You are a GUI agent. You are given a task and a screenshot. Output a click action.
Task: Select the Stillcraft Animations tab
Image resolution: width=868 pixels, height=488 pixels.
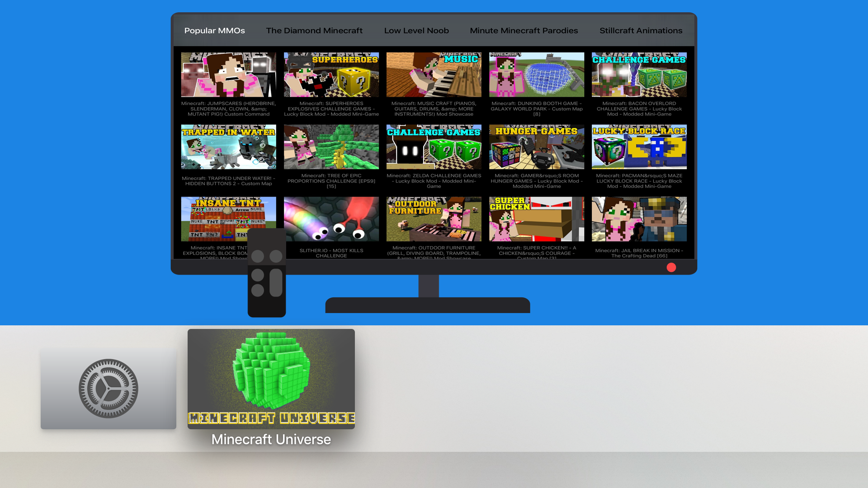click(x=641, y=31)
